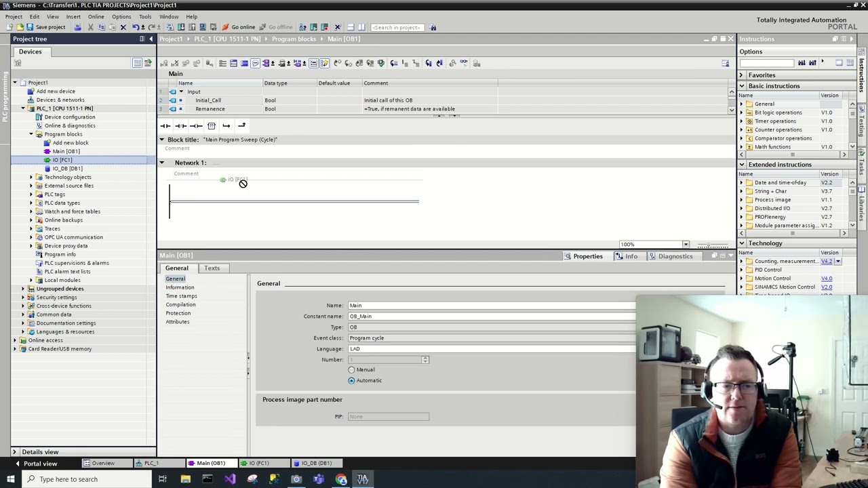Open the V4.2 version dropdown for Counting
This screenshot has width=868, height=488.
tap(838, 262)
